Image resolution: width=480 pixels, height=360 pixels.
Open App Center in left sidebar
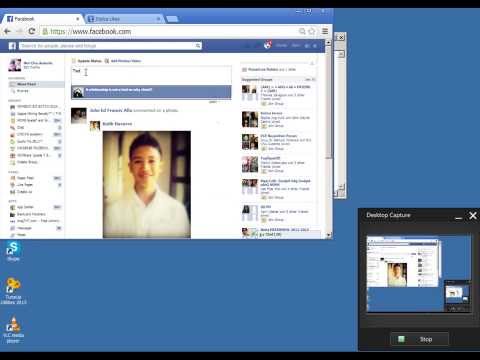[x=25, y=207]
